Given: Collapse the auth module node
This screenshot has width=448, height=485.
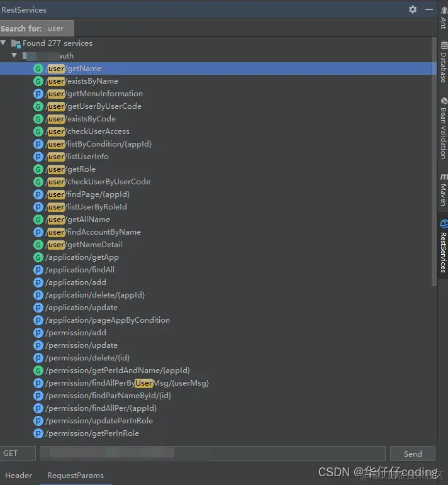Looking at the screenshot, I should [x=14, y=56].
